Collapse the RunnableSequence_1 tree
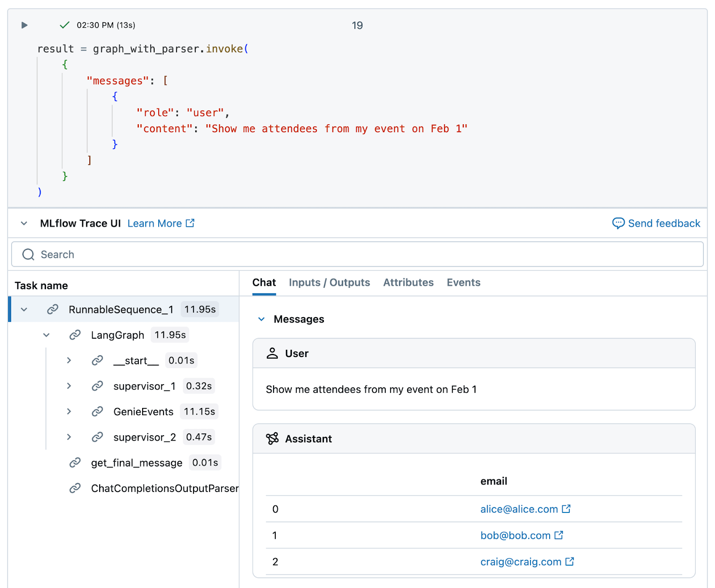The height and width of the screenshot is (588, 715). [x=24, y=309]
